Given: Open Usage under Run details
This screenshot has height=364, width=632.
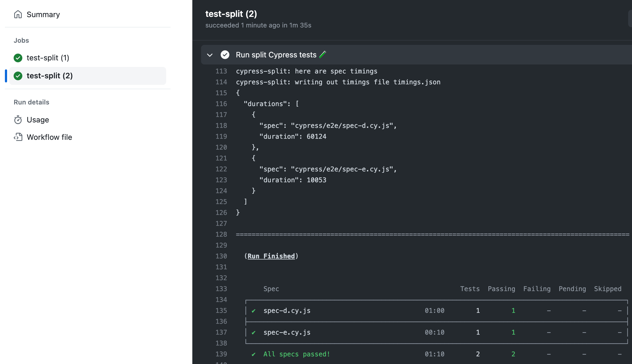Looking at the screenshot, I should click(x=38, y=120).
